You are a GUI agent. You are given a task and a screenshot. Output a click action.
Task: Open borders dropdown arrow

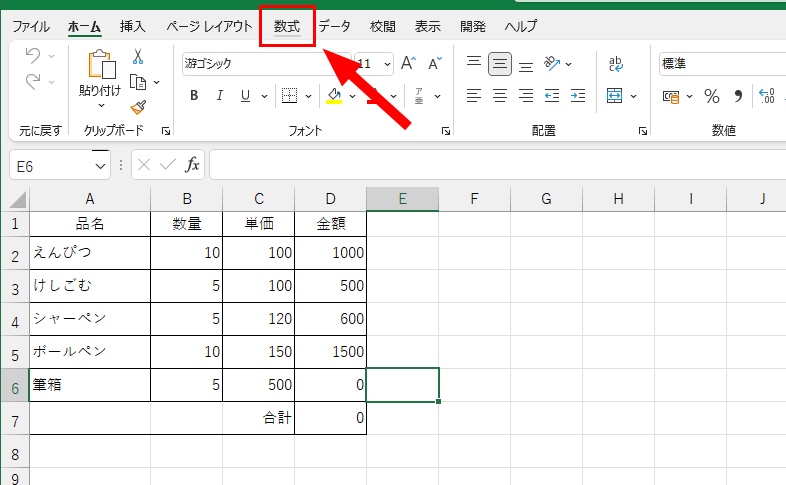[x=308, y=96]
